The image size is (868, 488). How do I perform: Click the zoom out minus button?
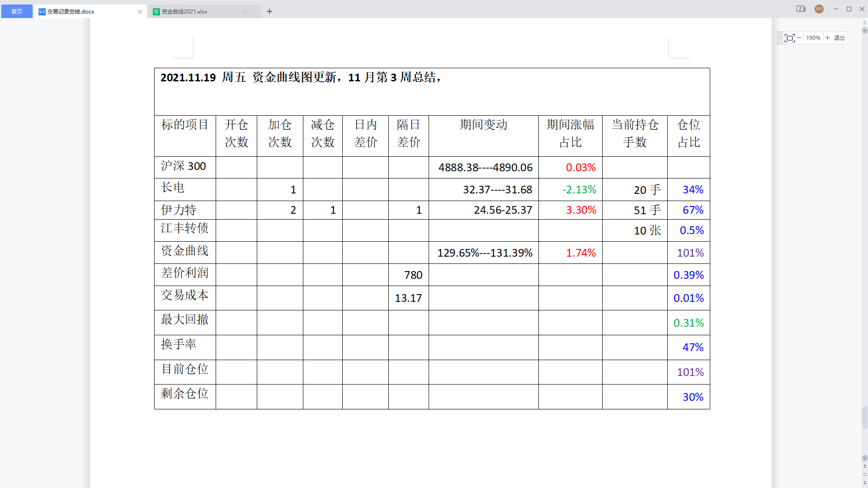click(x=799, y=38)
